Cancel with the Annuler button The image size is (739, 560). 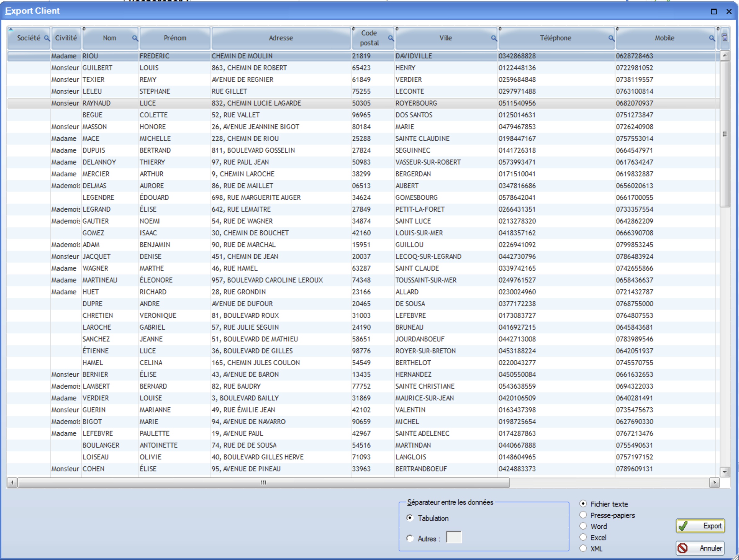tap(700, 548)
